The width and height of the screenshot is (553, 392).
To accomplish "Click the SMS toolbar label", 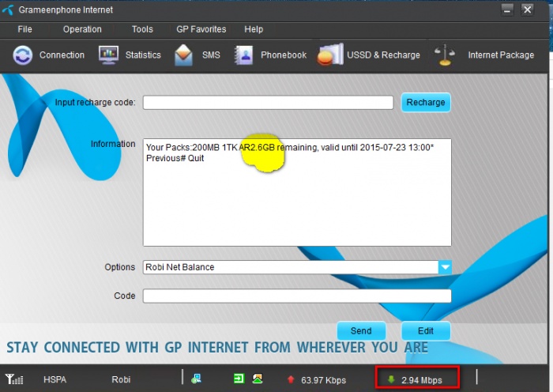I will (x=211, y=55).
